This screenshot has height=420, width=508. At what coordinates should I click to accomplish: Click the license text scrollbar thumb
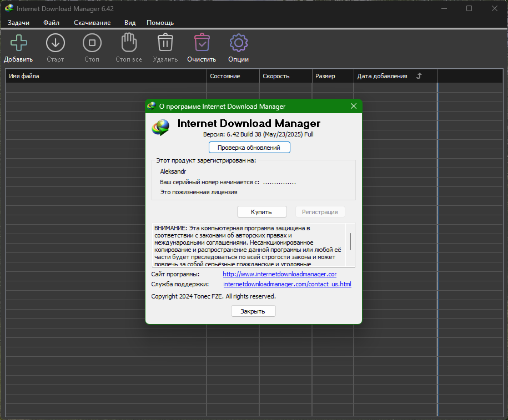click(350, 241)
